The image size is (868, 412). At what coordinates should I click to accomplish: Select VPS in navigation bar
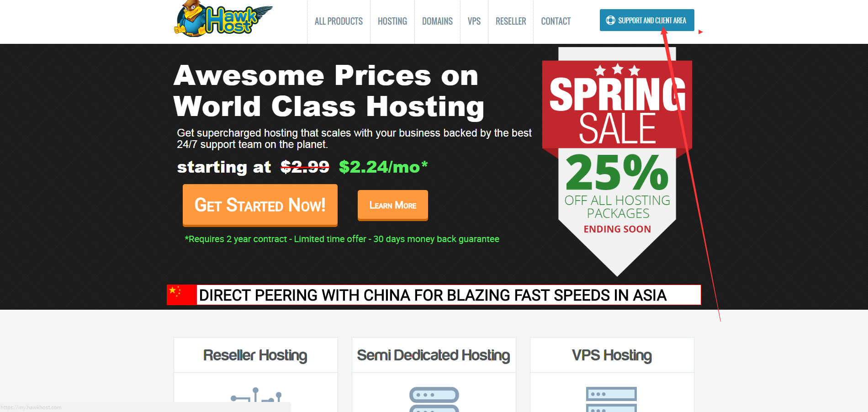coord(474,21)
